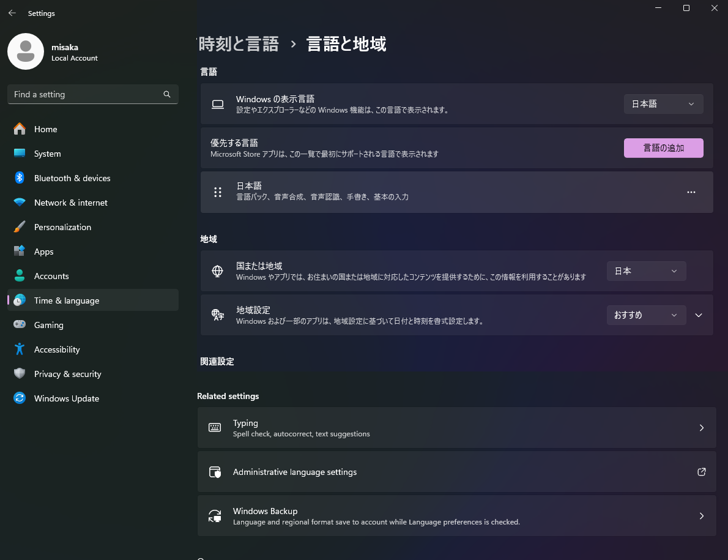This screenshot has height=560, width=728.
Task: Open System settings page
Action: click(93, 154)
